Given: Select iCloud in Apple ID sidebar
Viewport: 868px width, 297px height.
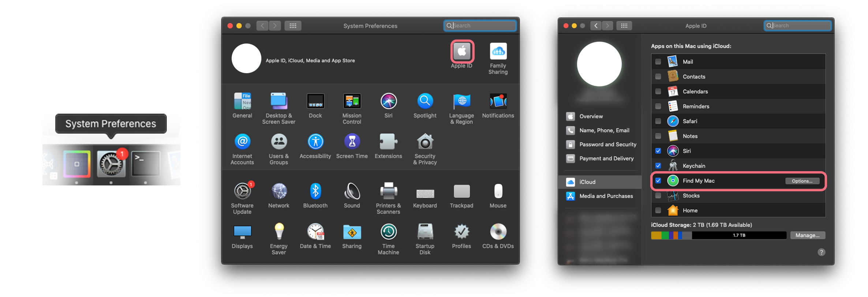Looking at the screenshot, I should [600, 182].
